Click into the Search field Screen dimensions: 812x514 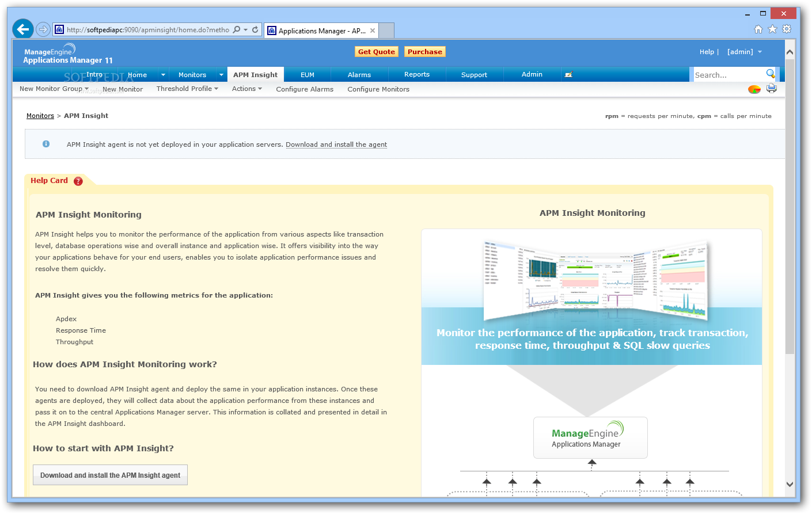[729, 75]
